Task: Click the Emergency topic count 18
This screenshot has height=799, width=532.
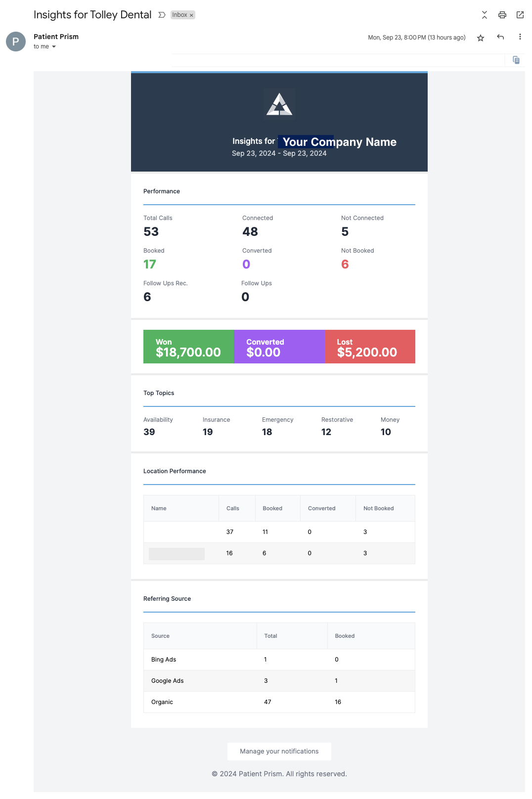Action: [x=267, y=432]
